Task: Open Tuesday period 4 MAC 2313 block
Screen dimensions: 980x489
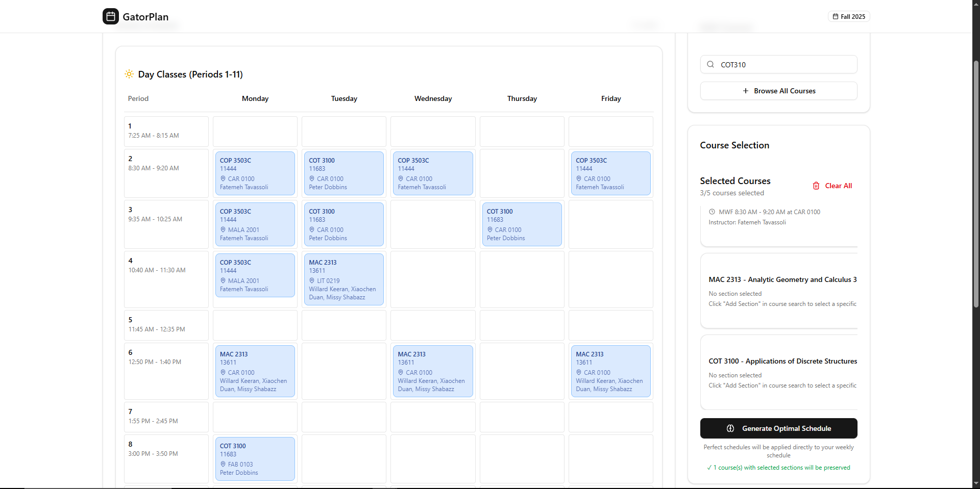Action: tap(344, 279)
